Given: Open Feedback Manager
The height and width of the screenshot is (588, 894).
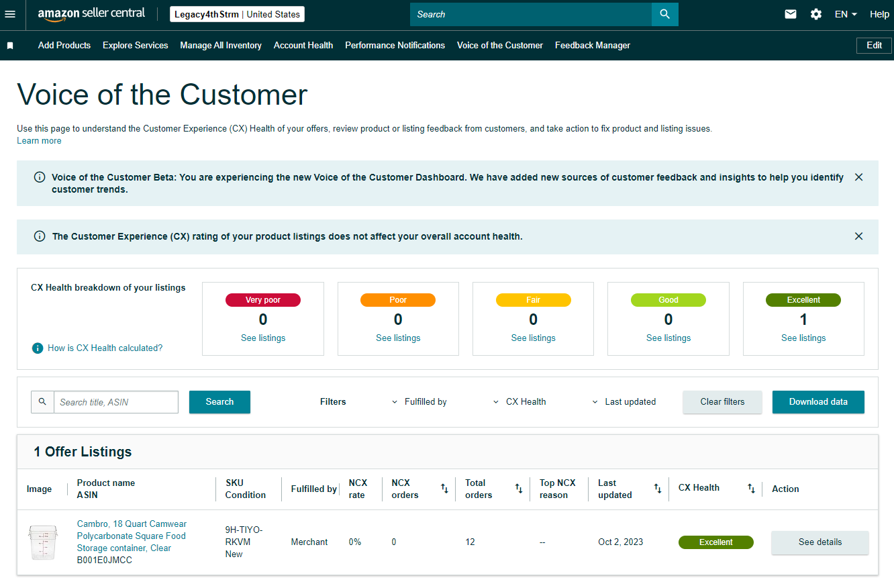Looking at the screenshot, I should 593,46.
